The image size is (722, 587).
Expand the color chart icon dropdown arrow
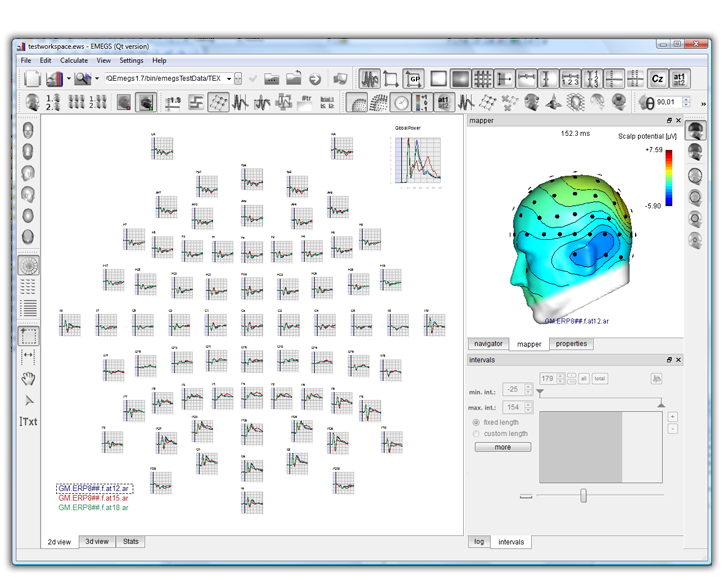click(70, 78)
